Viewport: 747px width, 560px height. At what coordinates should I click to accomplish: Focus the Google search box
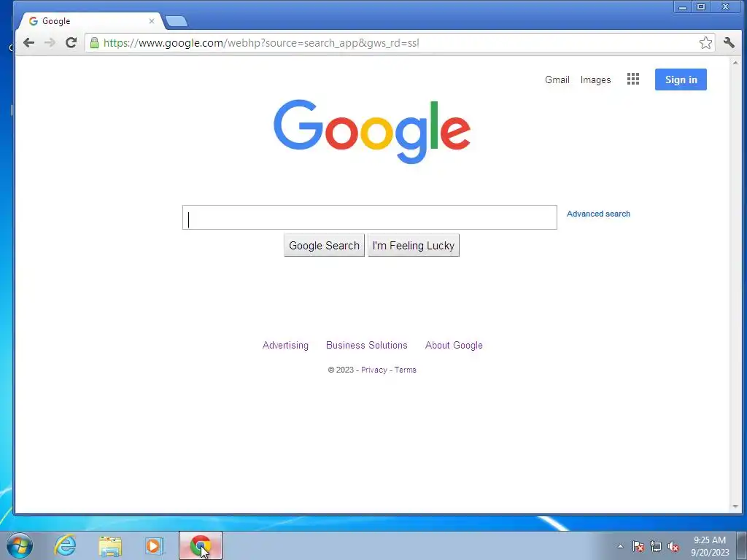[370, 217]
